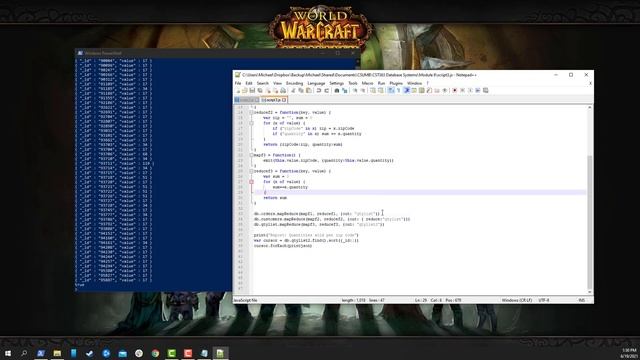Click the Function List toolbar icon

coord(429,90)
